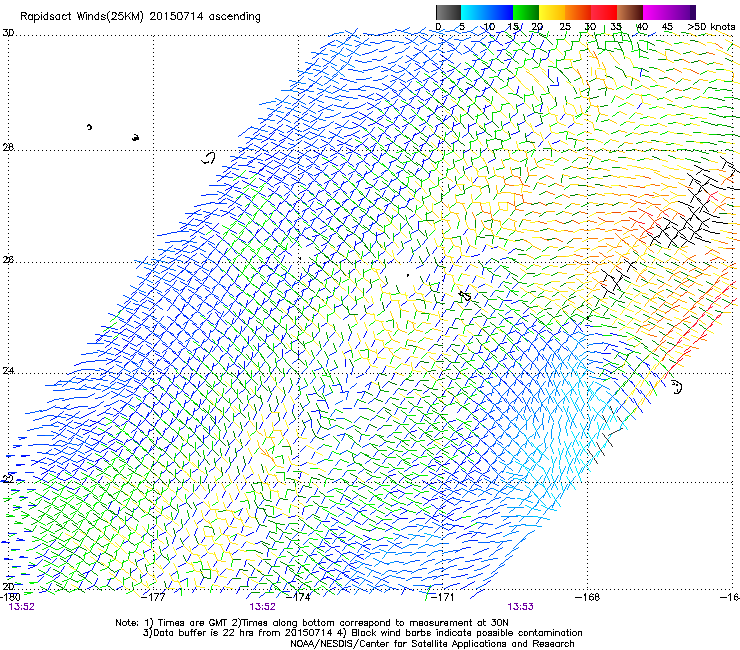Click the latitude axis label '22'
Image resolution: width=740 pixels, height=650 pixels.
coord(8,479)
